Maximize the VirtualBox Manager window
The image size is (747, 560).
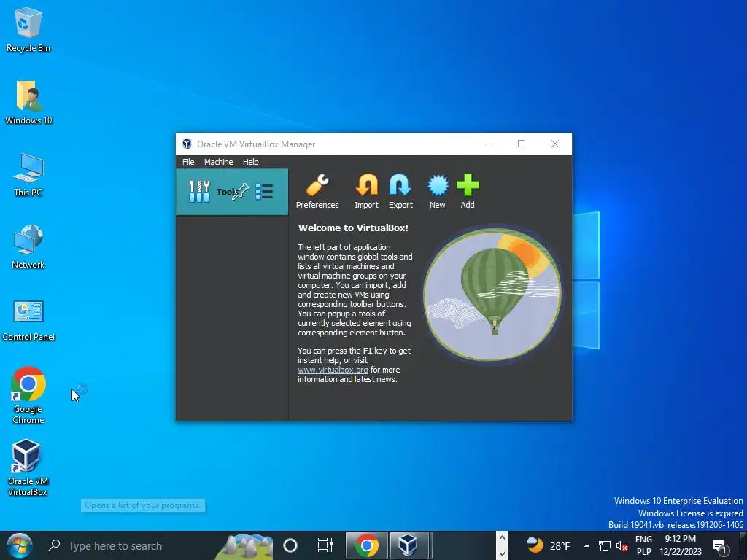click(522, 144)
